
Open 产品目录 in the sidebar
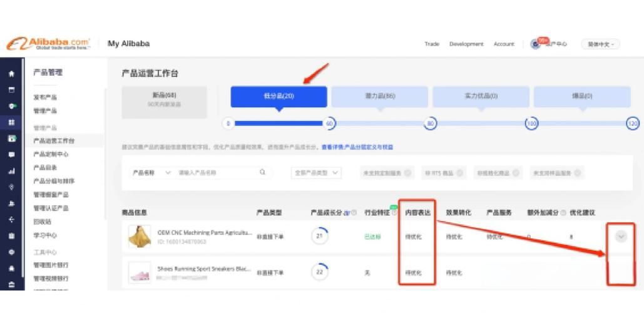[x=45, y=168]
